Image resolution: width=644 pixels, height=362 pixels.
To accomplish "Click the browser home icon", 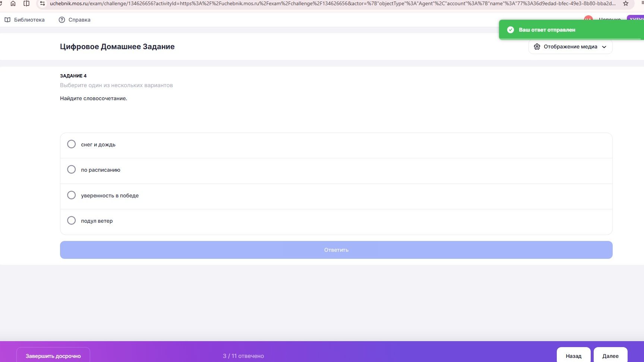I will [x=13, y=3].
